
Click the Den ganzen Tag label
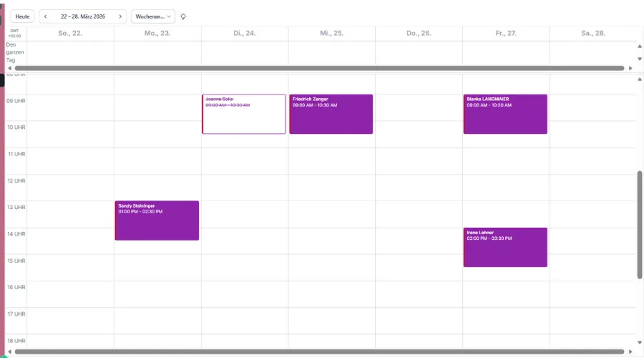[15, 52]
